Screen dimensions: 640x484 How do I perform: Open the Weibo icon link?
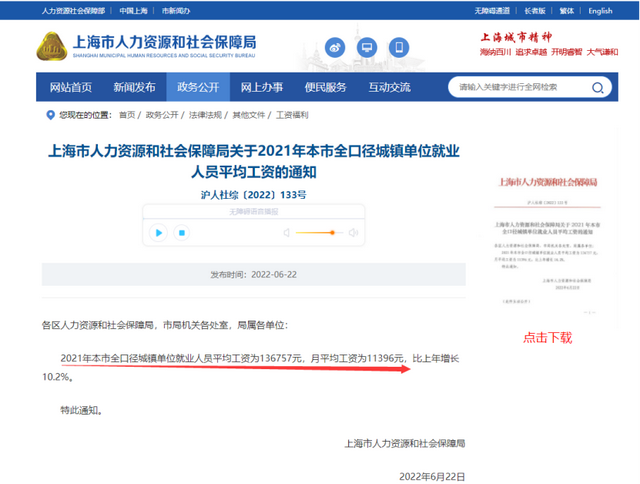click(335, 47)
